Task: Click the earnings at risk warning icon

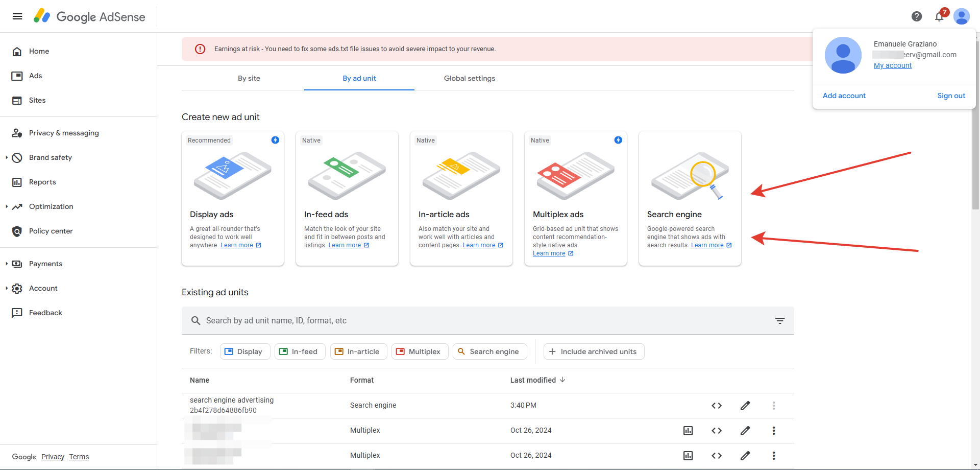Action: click(x=200, y=49)
